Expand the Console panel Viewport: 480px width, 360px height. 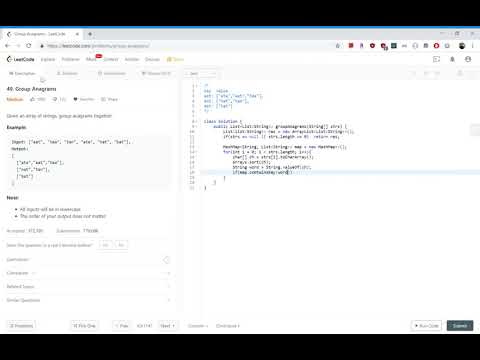tap(198, 326)
